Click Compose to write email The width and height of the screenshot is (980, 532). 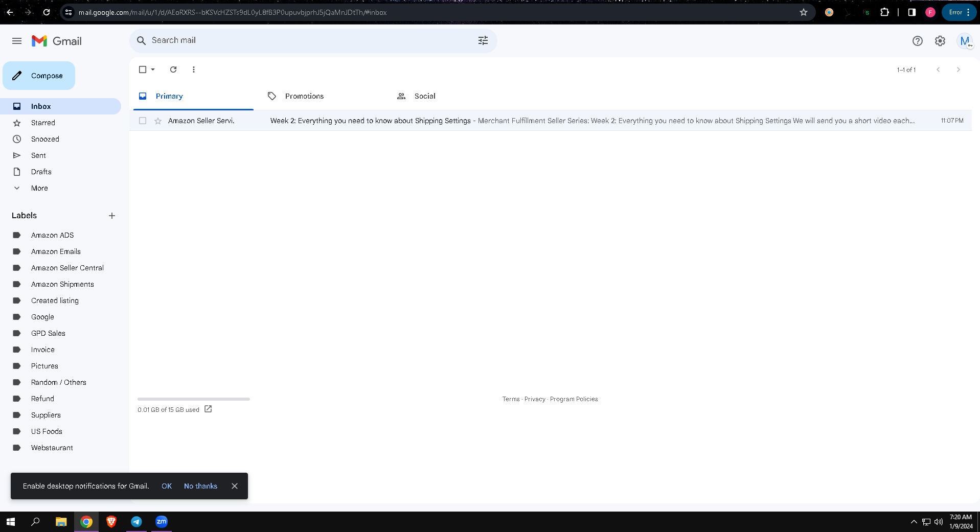tap(39, 76)
